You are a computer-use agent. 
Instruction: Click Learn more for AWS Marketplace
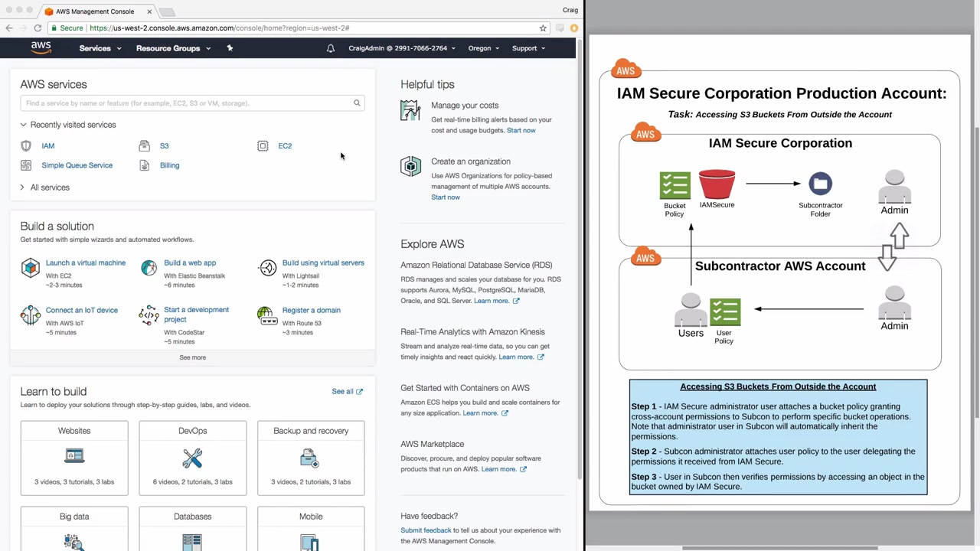coord(504,469)
